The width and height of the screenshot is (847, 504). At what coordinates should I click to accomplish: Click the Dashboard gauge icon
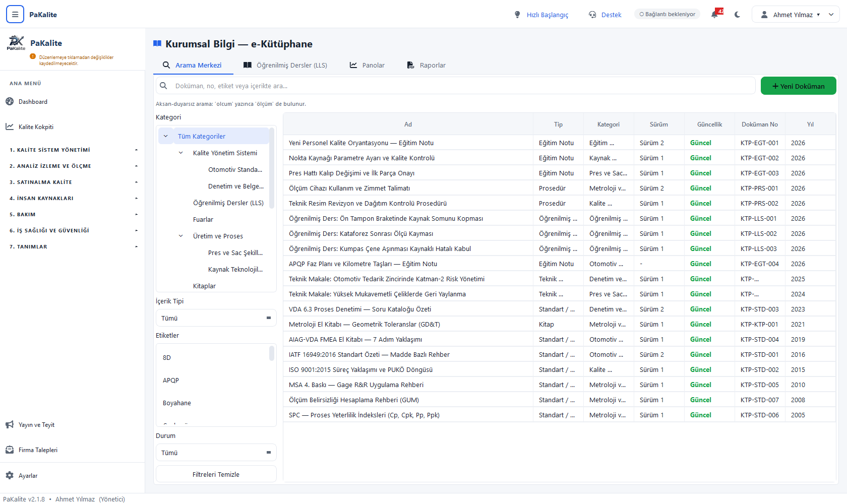(x=10, y=101)
